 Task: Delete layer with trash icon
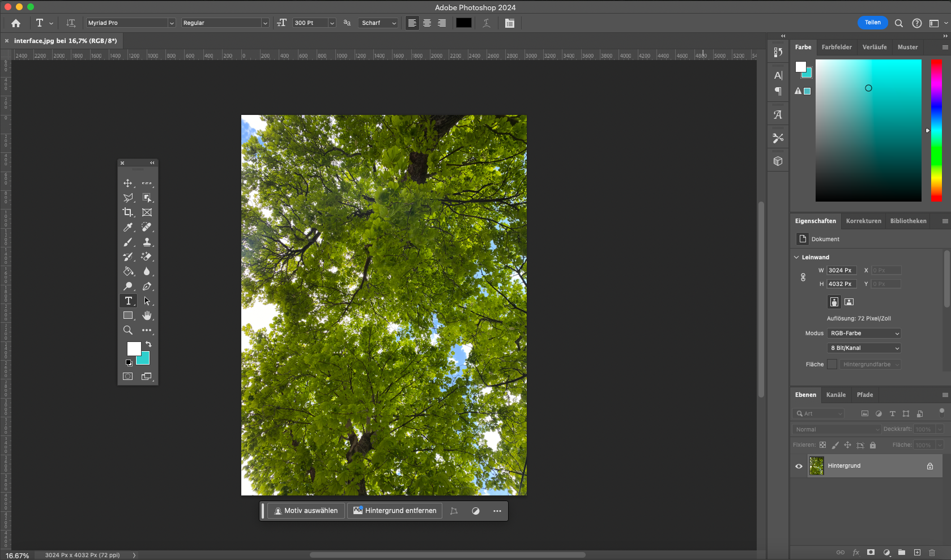click(x=932, y=553)
